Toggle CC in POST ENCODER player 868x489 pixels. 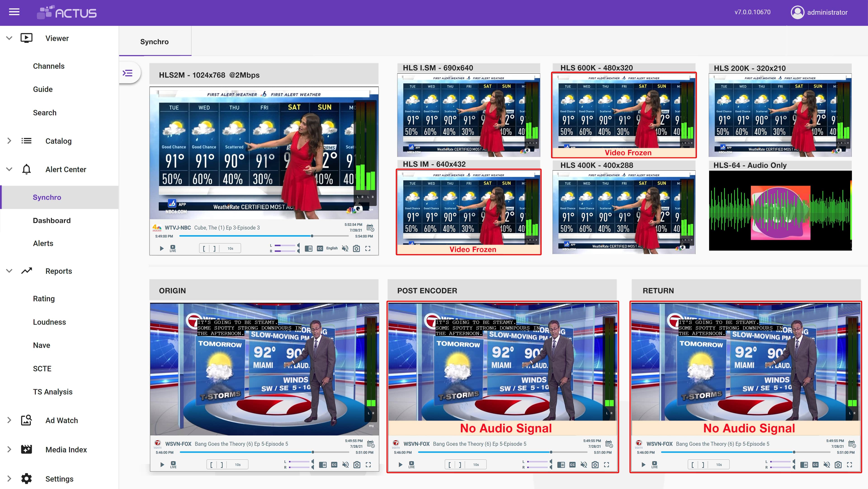click(x=573, y=465)
